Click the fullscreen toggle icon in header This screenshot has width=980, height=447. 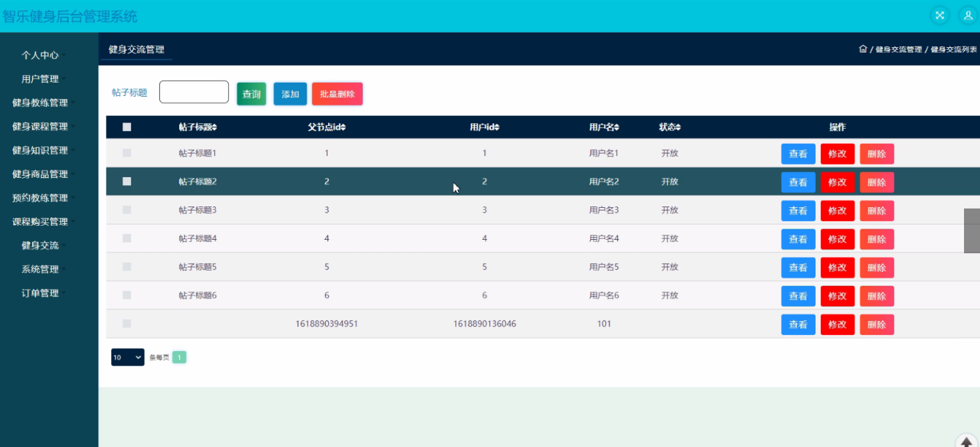coord(939,15)
